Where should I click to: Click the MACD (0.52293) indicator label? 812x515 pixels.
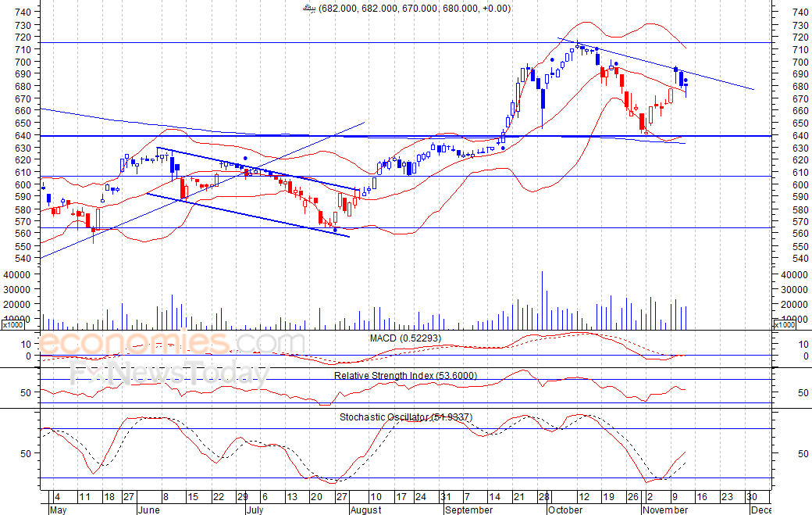tap(405, 338)
